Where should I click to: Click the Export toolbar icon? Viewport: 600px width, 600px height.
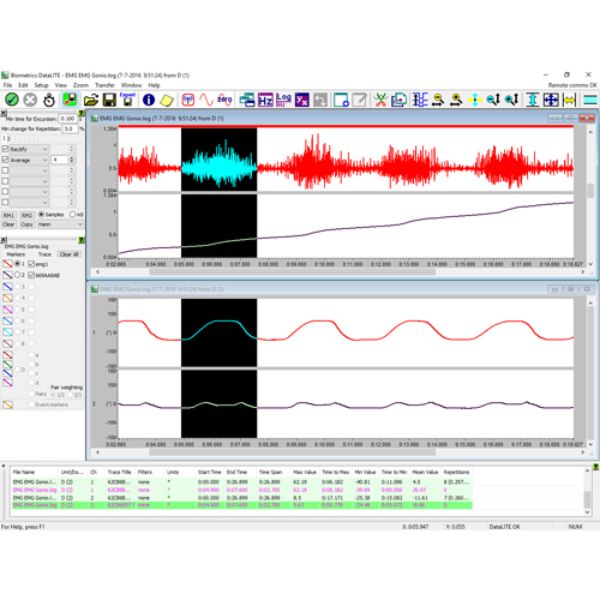coord(126,99)
